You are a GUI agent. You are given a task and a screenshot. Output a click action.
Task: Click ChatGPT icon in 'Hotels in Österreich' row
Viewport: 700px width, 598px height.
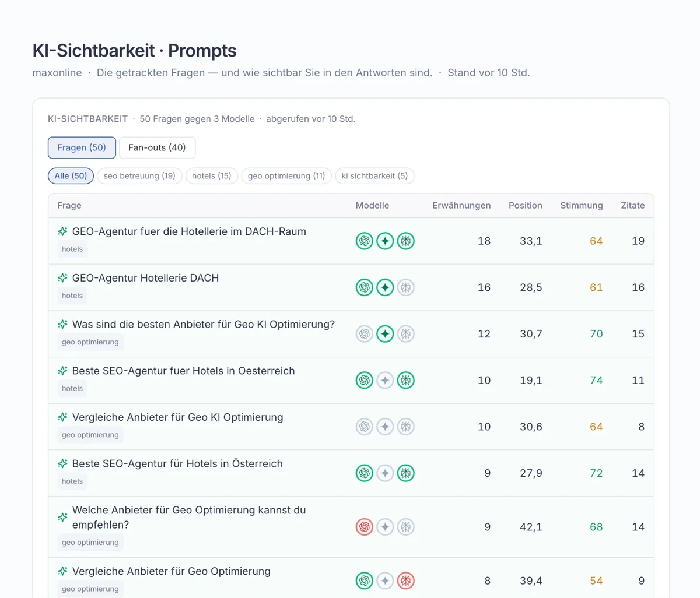pyautogui.click(x=365, y=473)
